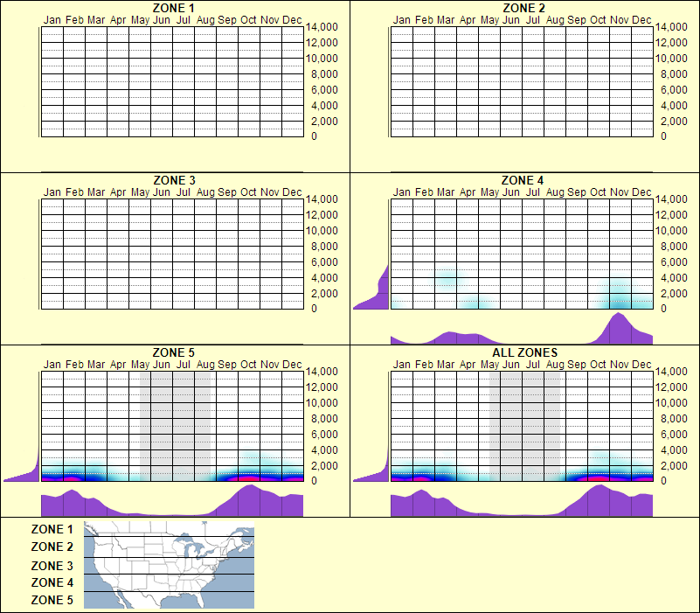Open the ALL ZONES combined chart
The image size is (700, 613).
click(x=525, y=353)
